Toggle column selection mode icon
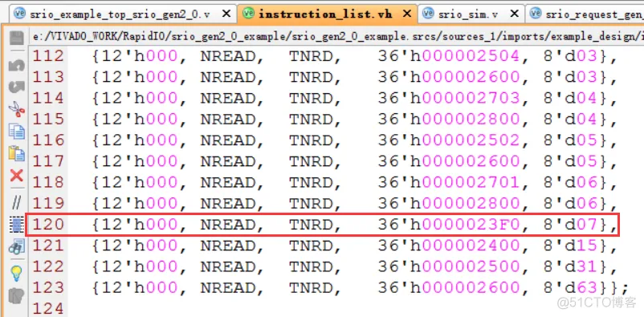The height and width of the screenshot is (317, 644). (x=16, y=225)
